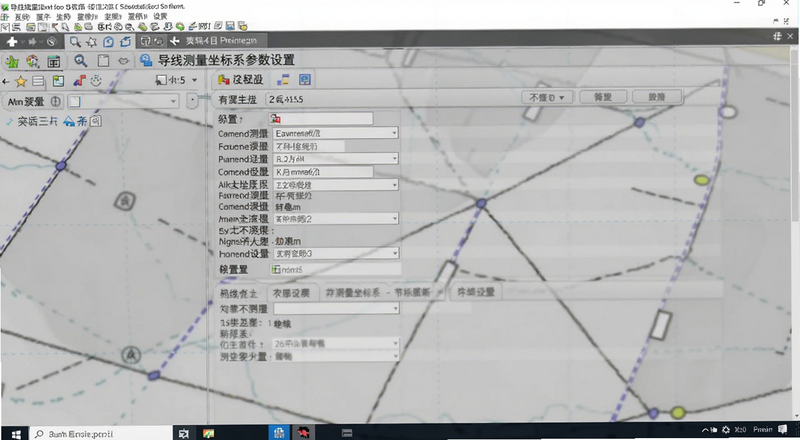Switch to the Preintegn tab
This screenshot has height=440, width=800.
click(221, 41)
